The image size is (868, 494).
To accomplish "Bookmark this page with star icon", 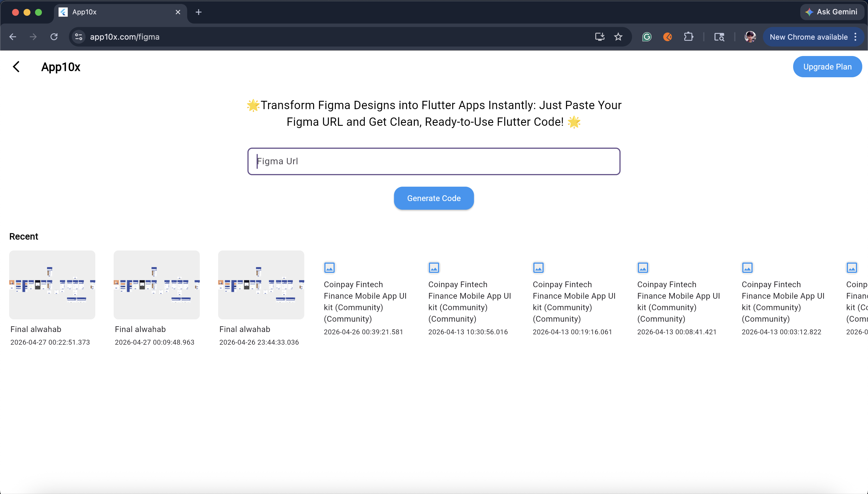I will click(x=618, y=37).
